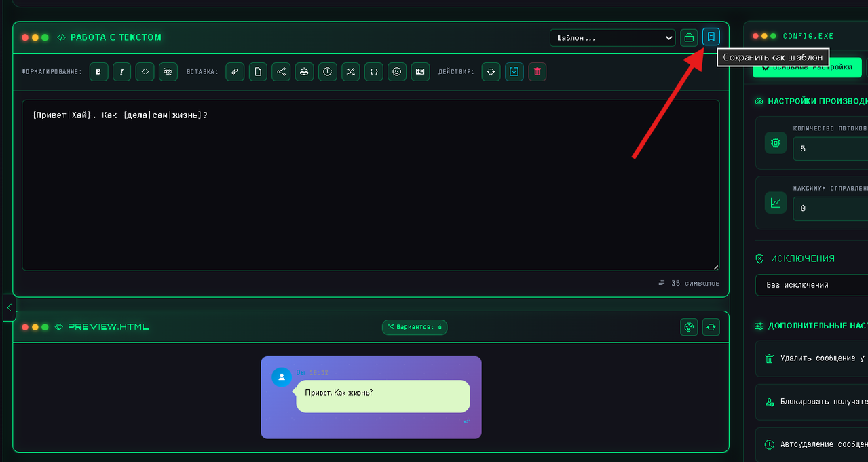This screenshot has width=868, height=462.
Task: Insert code formatting with angle brackets icon
Action: [x=145, y=71]
